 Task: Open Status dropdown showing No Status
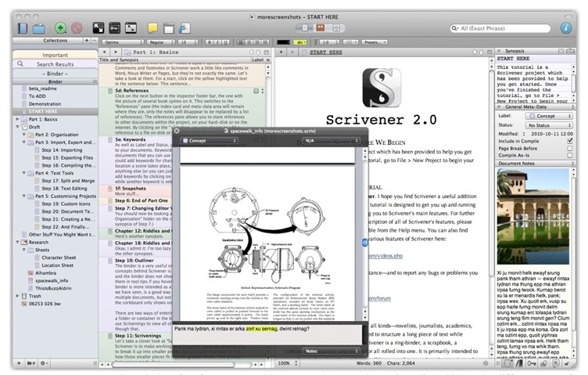pos(549,125)
